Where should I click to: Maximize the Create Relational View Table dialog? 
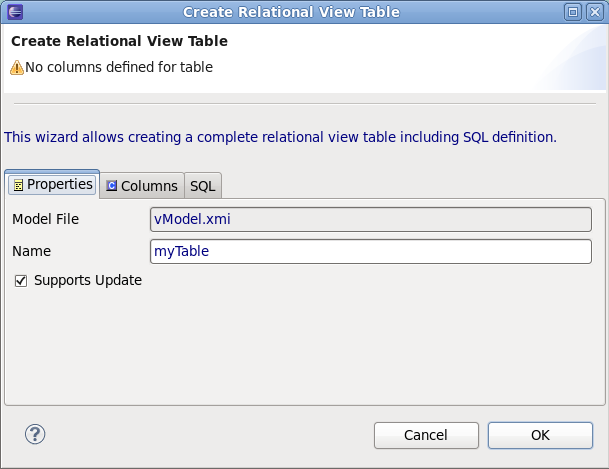573,12
